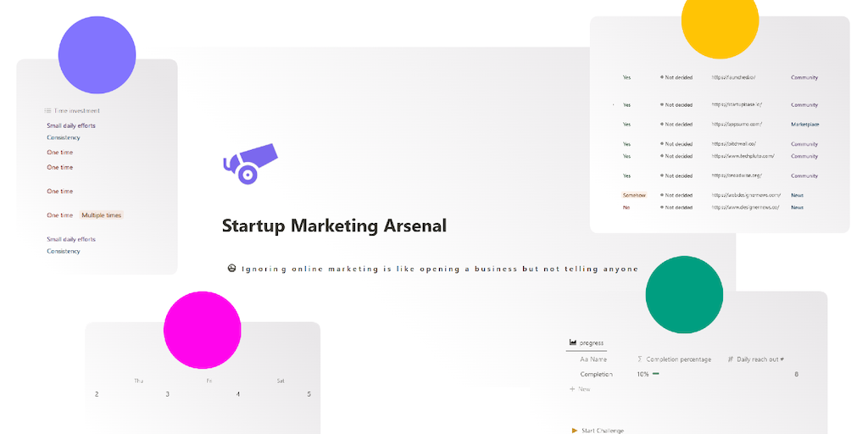Click the 10% completion progress bar
The image size is (868, 434).
[x=656, y=374]
